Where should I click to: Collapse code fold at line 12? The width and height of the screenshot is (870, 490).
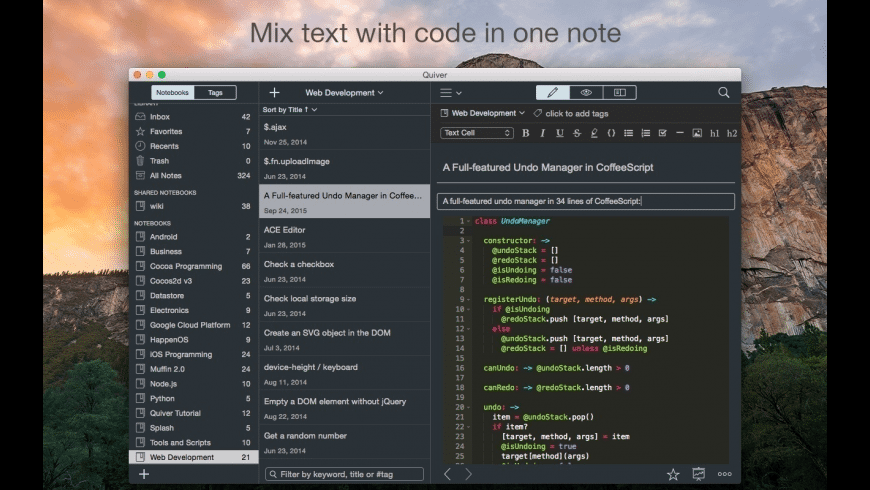pos(468,329)
